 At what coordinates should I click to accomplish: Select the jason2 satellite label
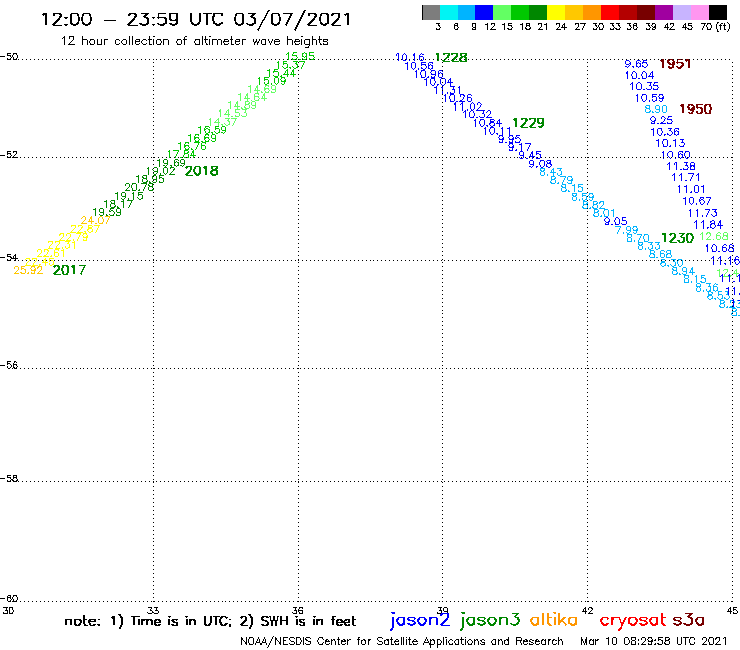tap(420, 620)
